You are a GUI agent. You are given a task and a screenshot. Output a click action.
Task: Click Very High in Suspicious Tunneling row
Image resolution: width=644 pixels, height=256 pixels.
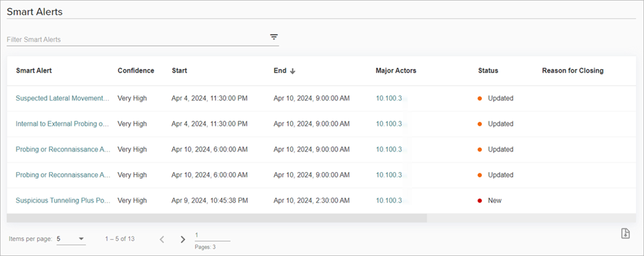pos(132,200)
